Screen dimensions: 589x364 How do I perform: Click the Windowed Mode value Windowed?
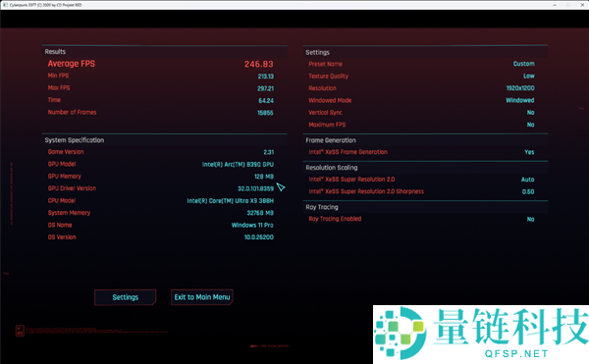(520, 100)
